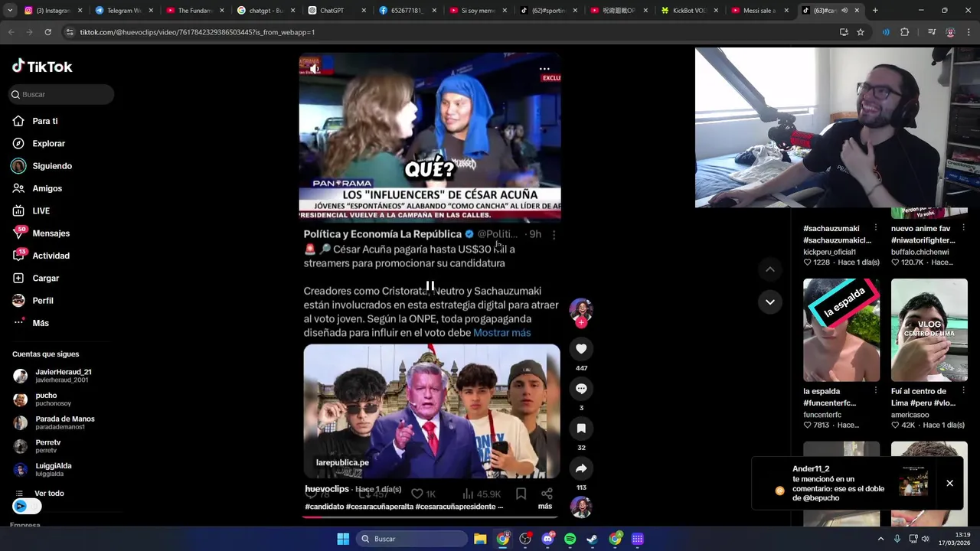Open LuiggiAlda followed account
Viewport: 980px width, 551px height.
tap(52, 470)
